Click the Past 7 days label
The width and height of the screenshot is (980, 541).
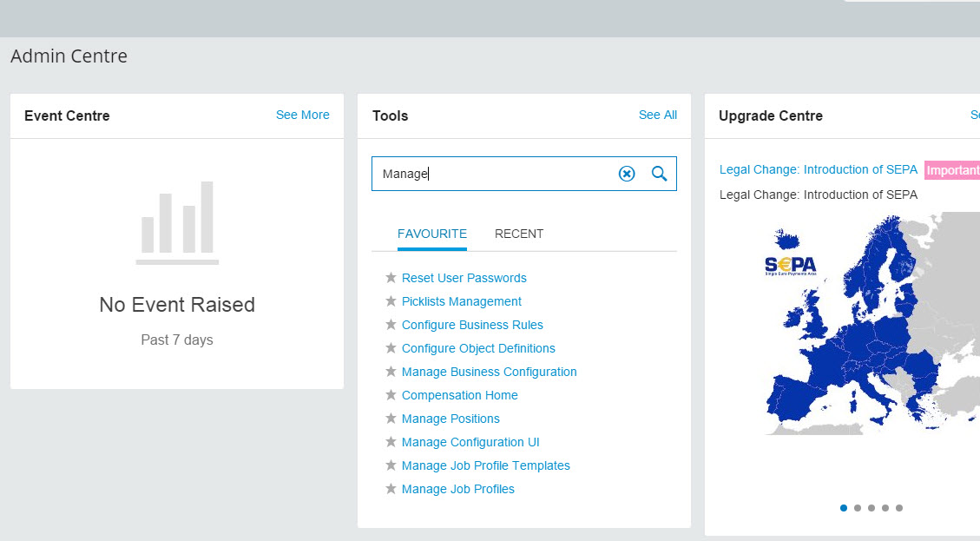tap(177, 340)
